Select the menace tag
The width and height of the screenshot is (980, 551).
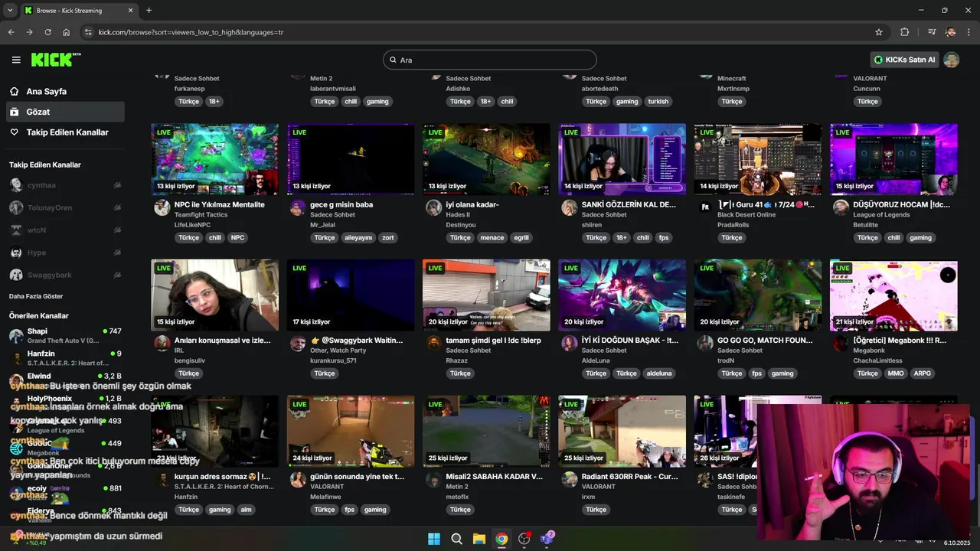tap(492, 238)
